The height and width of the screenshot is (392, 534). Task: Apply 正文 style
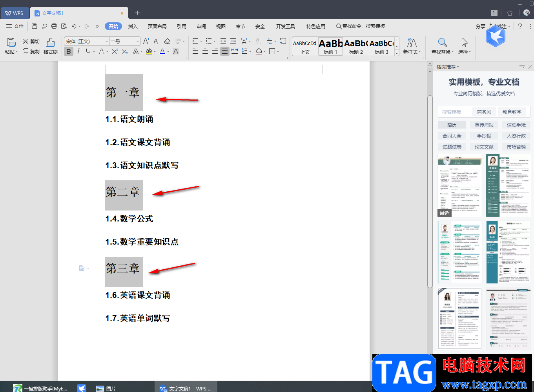tap(305, 46)
